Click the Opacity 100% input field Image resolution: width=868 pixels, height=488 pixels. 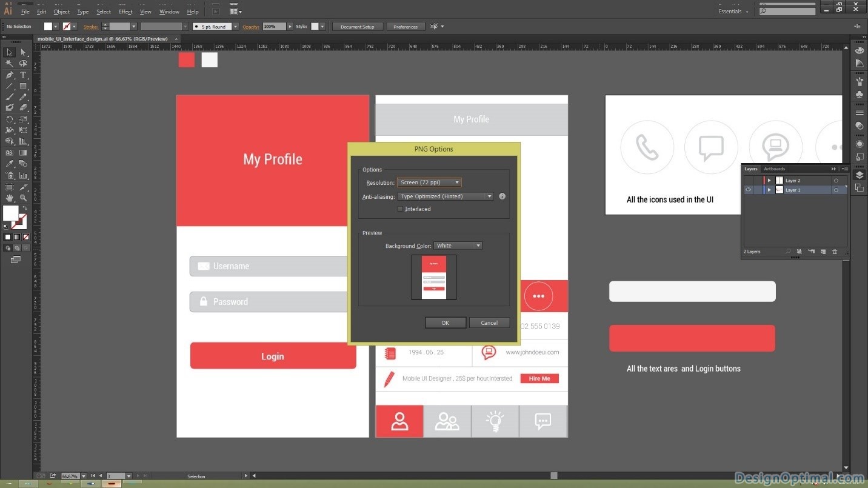[274, 27]
